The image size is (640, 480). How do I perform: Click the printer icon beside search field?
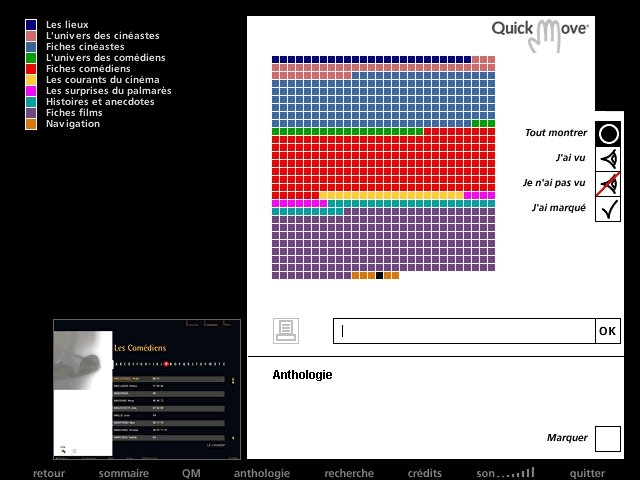(x=285, y=330)
